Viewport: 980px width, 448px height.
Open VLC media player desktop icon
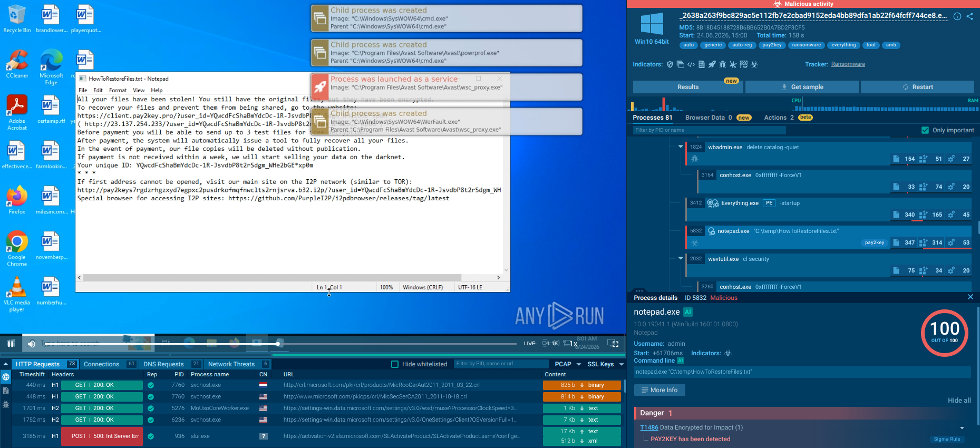17,294
